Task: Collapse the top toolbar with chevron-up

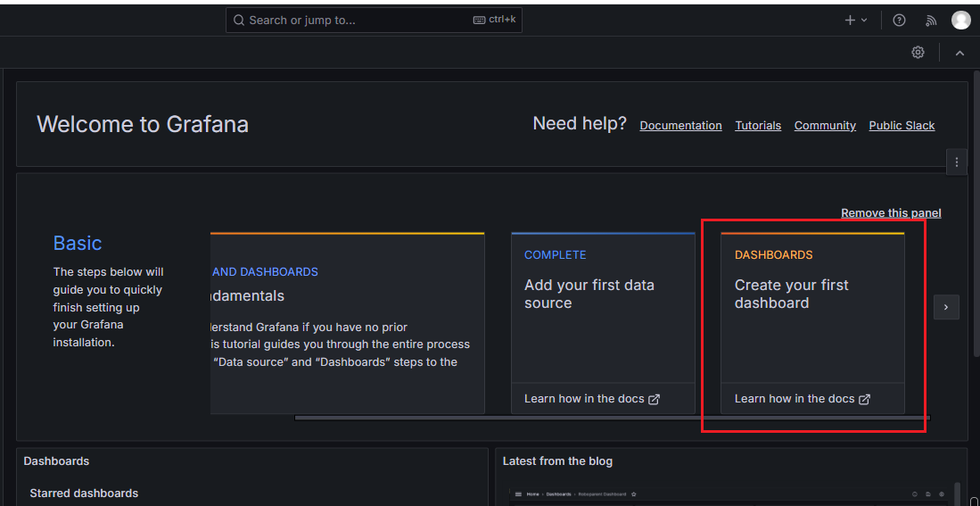Action: point(960,54)
